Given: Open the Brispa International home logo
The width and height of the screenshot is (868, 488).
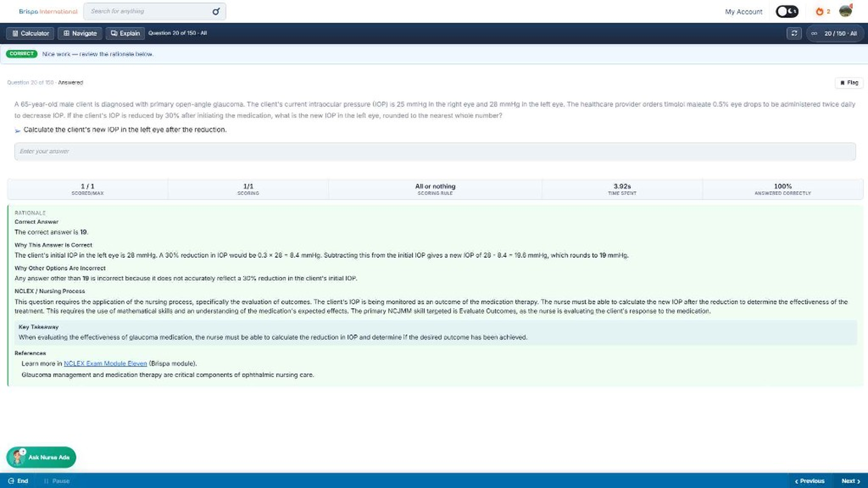Looking at the screenshot, I should (x=48, y=11).
